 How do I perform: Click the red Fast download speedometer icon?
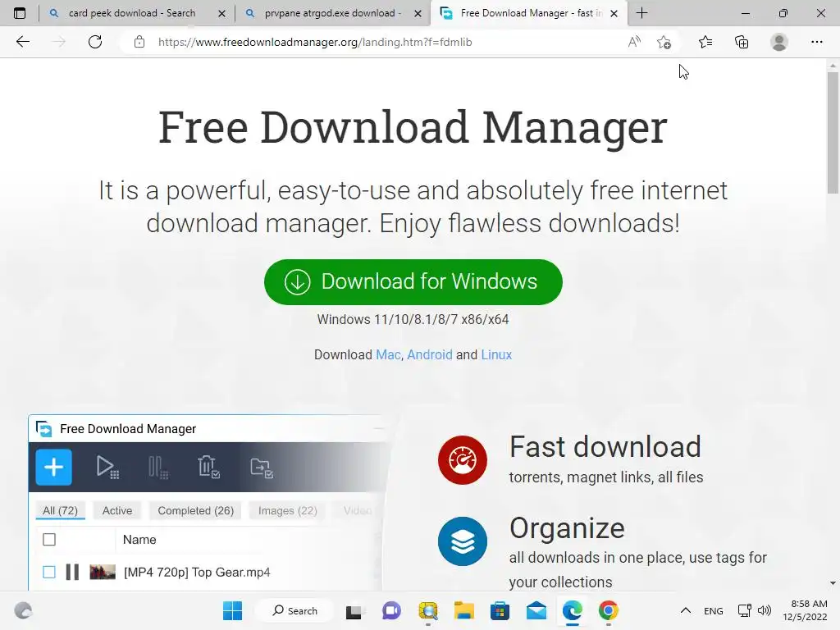(x=463, y=460)
